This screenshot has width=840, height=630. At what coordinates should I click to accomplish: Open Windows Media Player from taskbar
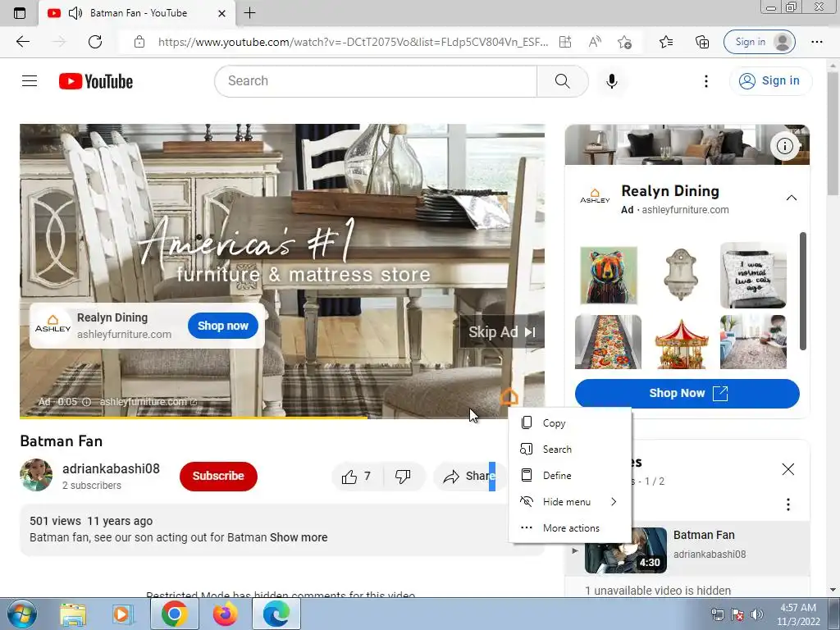tap(123, 614)
